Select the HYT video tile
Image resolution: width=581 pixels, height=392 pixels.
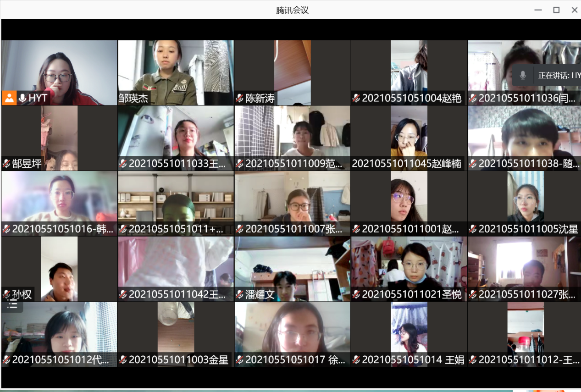point(60,69)
